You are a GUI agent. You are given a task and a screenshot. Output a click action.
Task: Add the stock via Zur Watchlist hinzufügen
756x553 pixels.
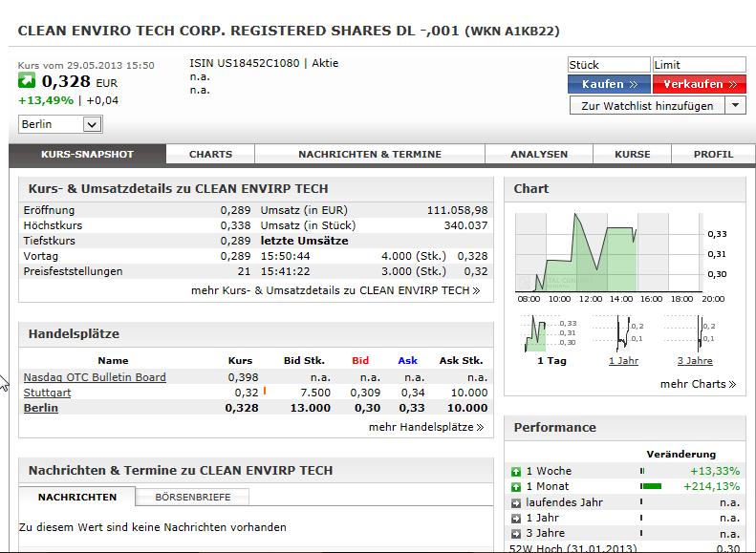(x=647, y=106)
